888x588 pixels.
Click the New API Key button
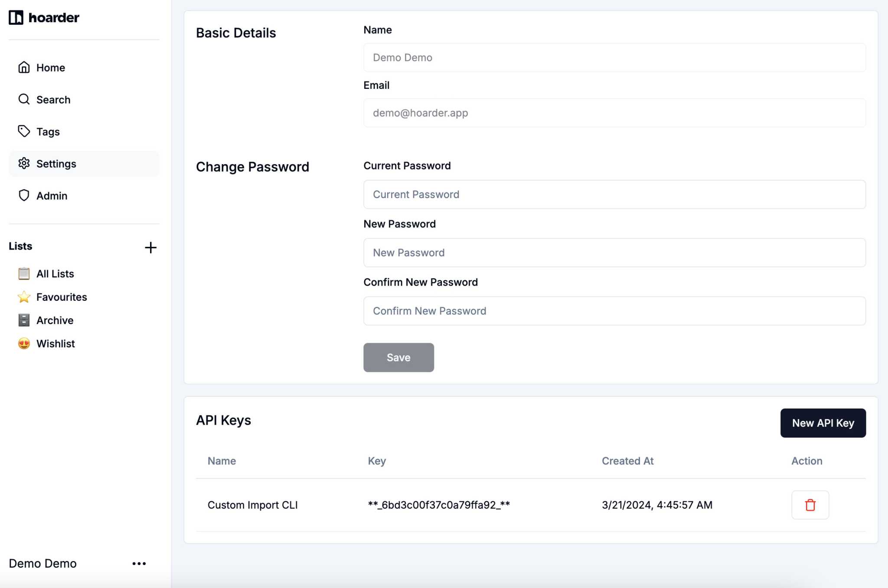[x=823, y=423]
